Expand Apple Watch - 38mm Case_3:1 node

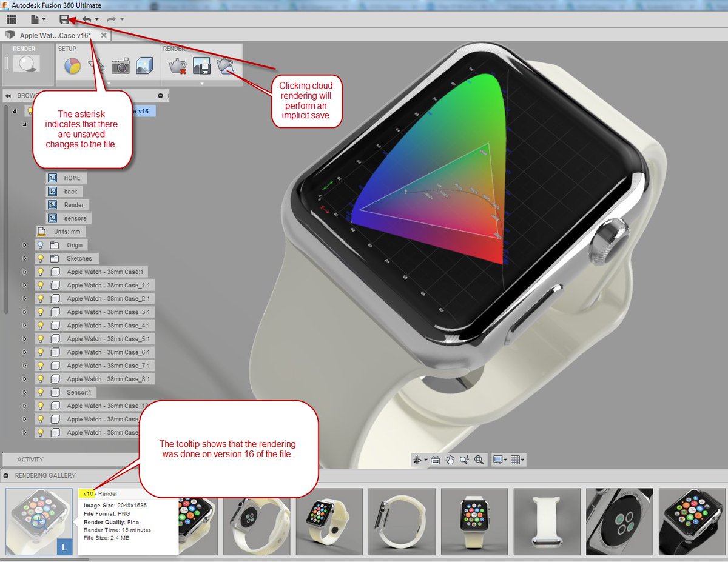point(25,312)
